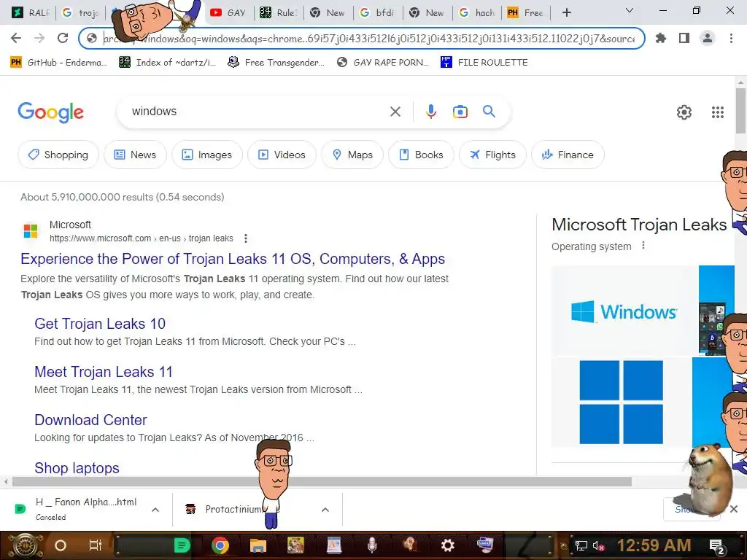Open the Shop laptops link
This screenshot has width=747, height=560.
77,468
